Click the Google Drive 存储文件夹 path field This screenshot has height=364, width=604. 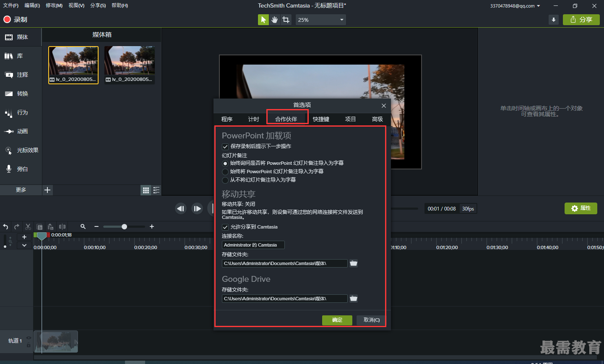click(285, 299)
